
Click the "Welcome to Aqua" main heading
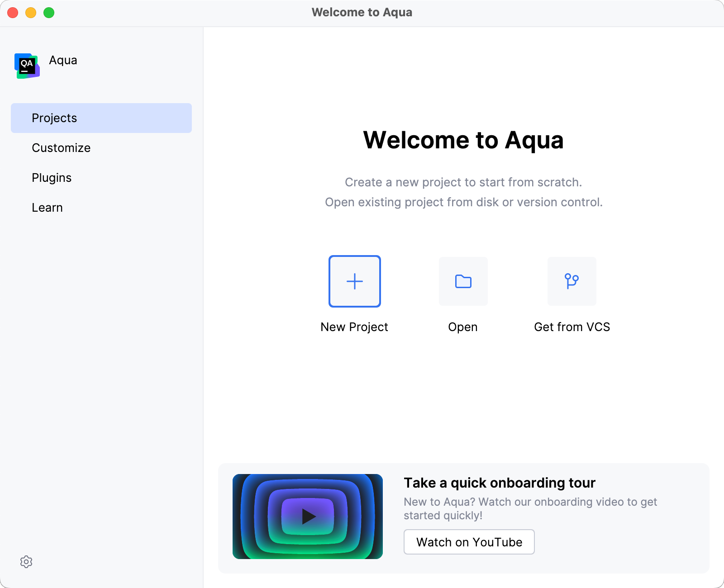point(463,140)
